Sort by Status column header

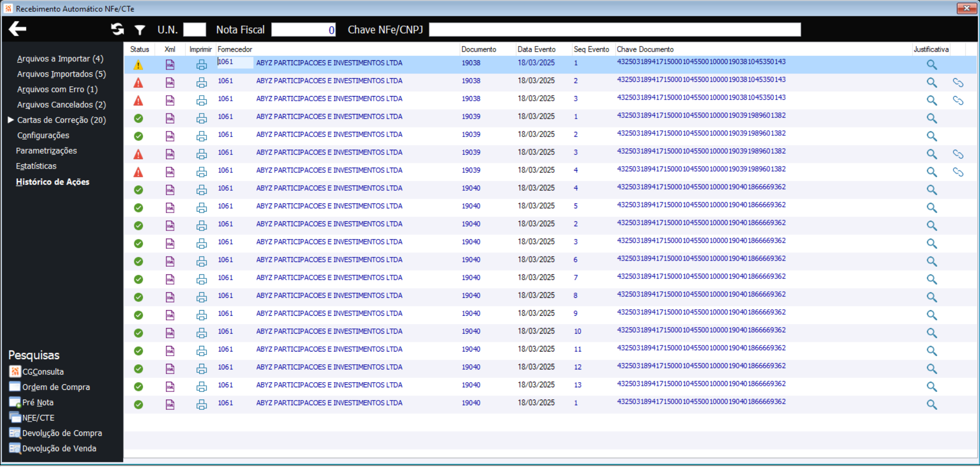(x=139, y=49)
